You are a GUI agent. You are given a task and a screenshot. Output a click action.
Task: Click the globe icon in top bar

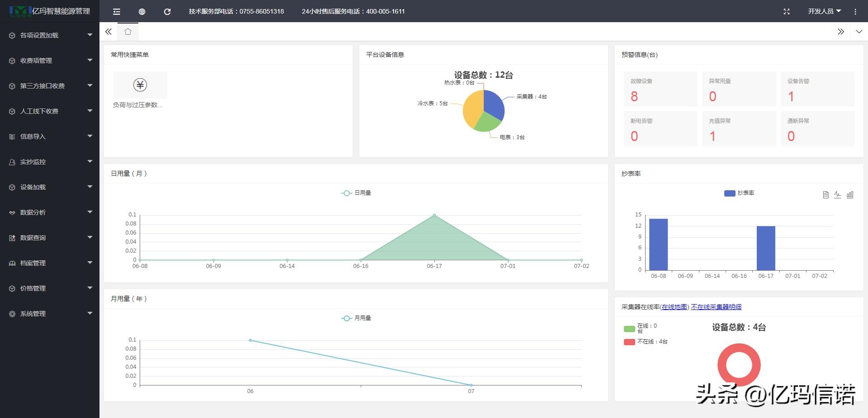[142, 12]
